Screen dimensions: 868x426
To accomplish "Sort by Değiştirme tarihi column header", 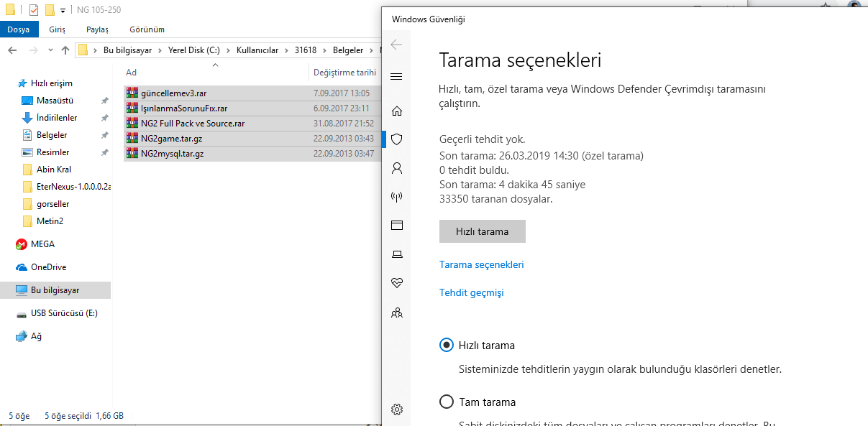I will pos(345,72).
